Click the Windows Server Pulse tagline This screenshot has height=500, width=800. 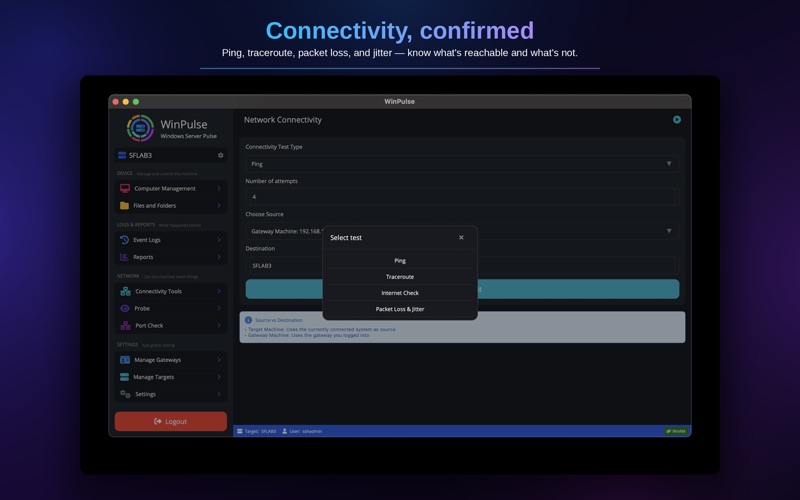[x=189, y=136]
